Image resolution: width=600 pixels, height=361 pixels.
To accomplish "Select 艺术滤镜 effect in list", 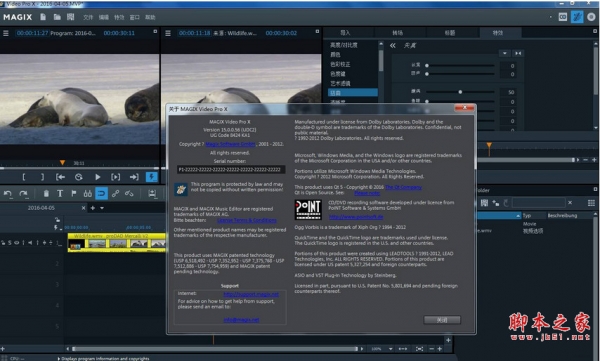I will 340,83.
